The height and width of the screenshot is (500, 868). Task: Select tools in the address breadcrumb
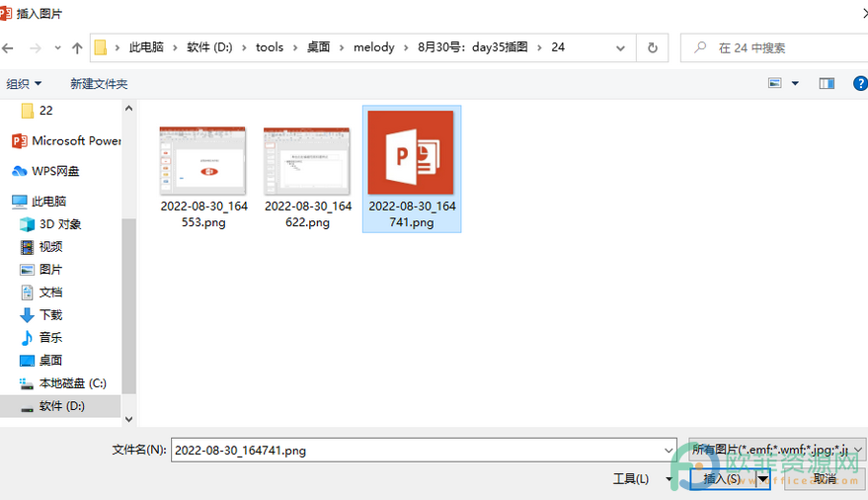270,47
